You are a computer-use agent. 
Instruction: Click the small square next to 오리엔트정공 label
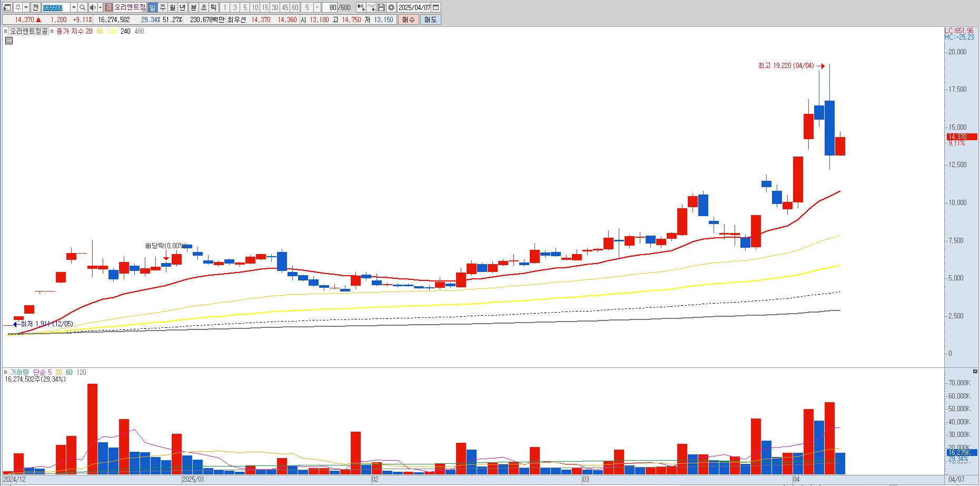click(x=6, y=31)
